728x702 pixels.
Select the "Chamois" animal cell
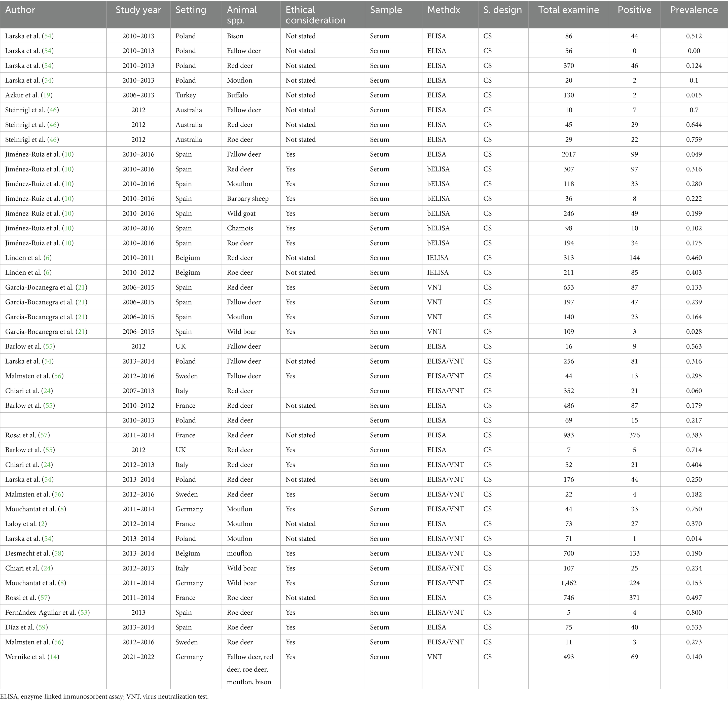240,228
